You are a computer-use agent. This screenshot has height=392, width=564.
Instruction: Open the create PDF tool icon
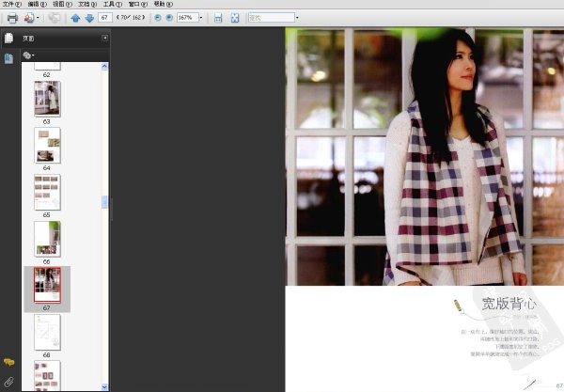(29, 18)
